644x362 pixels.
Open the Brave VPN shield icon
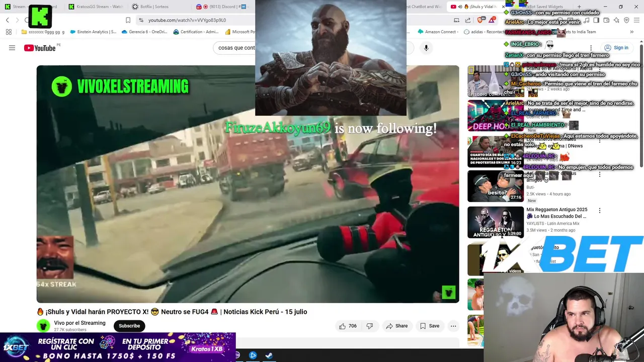tap(626, 20)
